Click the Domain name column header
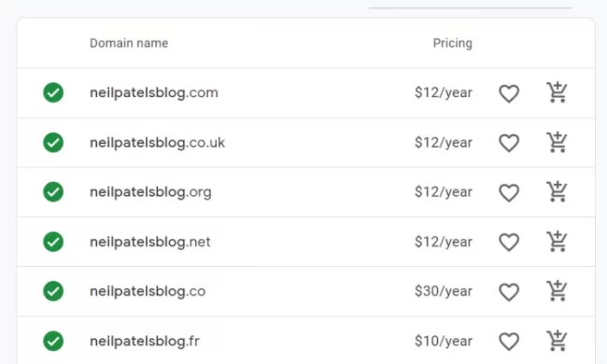The width and height of the screenshot is (607, 364). [129, 43]
